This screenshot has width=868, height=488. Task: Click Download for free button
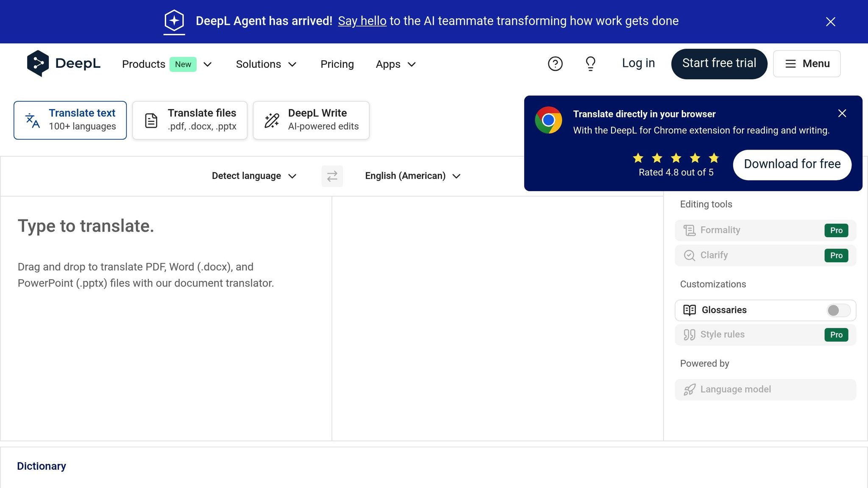pyautogui.click(x=792, y=164)
